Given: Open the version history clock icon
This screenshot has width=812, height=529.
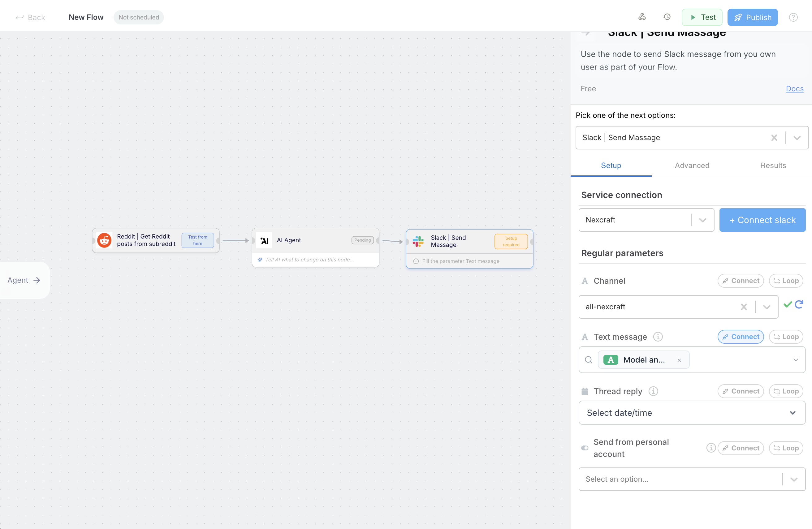Looking at the screenshot, I should pyautogui.click(x=667, y=17).
